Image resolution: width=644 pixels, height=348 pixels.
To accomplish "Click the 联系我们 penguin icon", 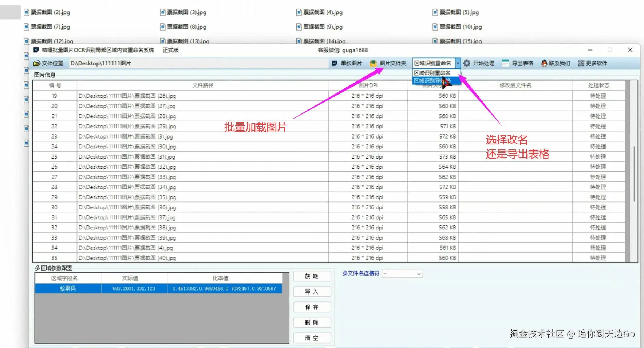I will (544, 63).
